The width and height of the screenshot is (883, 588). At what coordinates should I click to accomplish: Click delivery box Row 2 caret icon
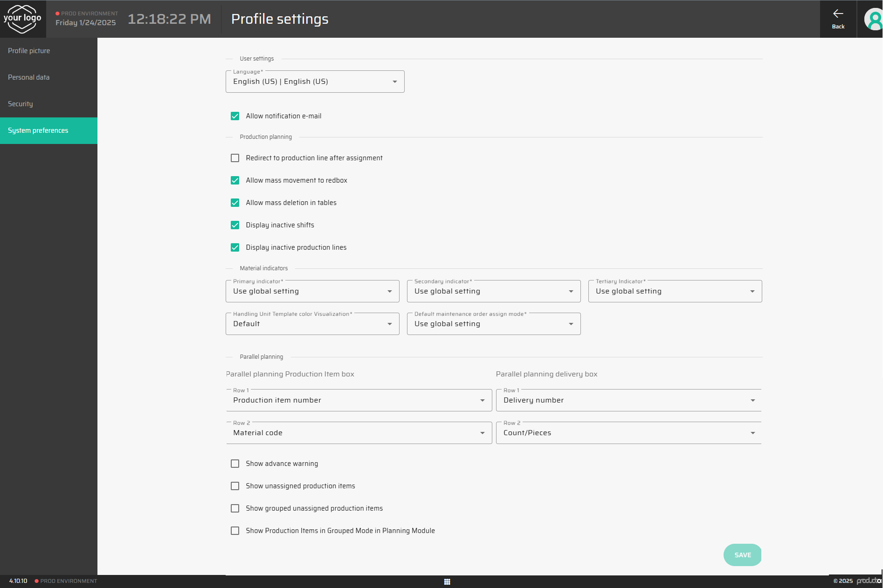pyautogui.click(x=752, y=433)
